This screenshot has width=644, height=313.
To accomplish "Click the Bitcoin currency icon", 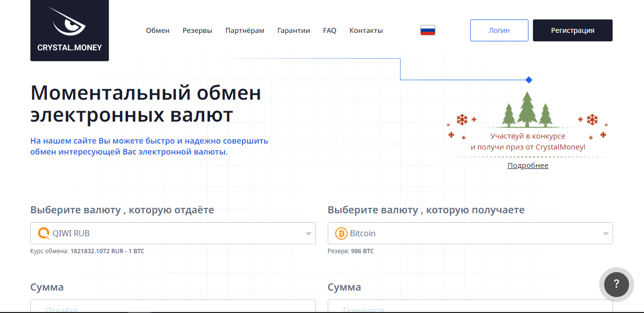I will (341, 233).
